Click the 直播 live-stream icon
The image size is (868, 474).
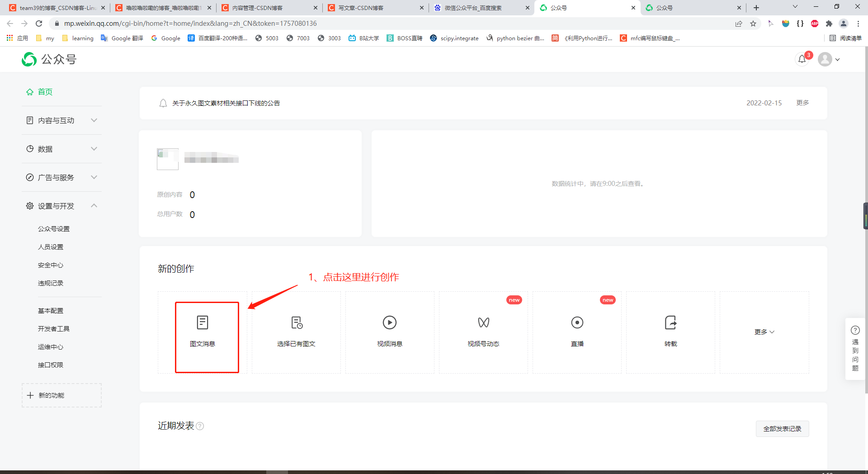click(576, 322)
